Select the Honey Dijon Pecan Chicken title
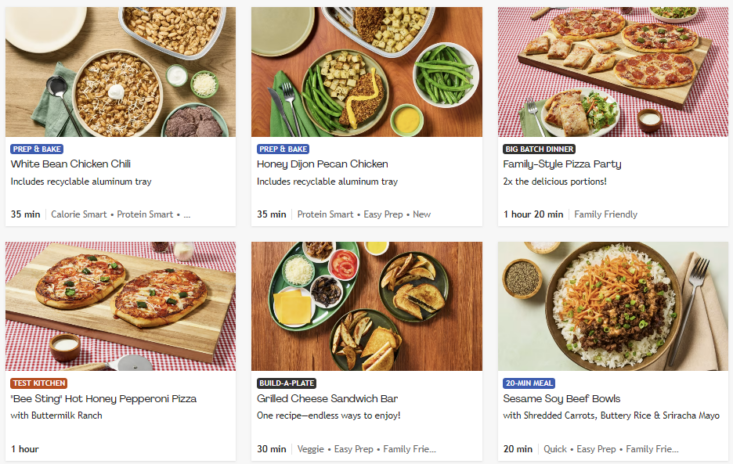The image size is (733, 464). (322, 164)
